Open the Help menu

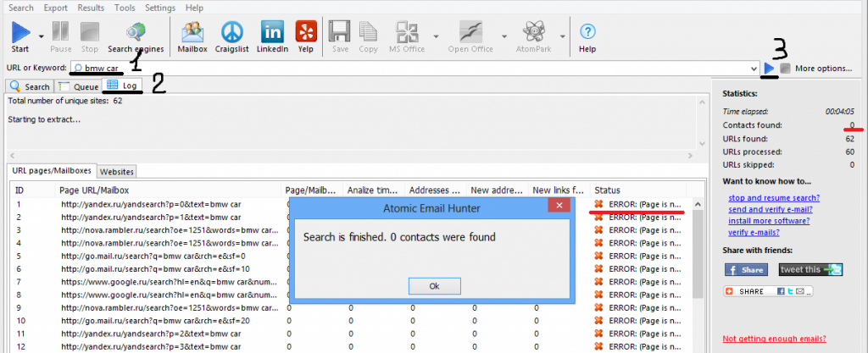[194, 8]
